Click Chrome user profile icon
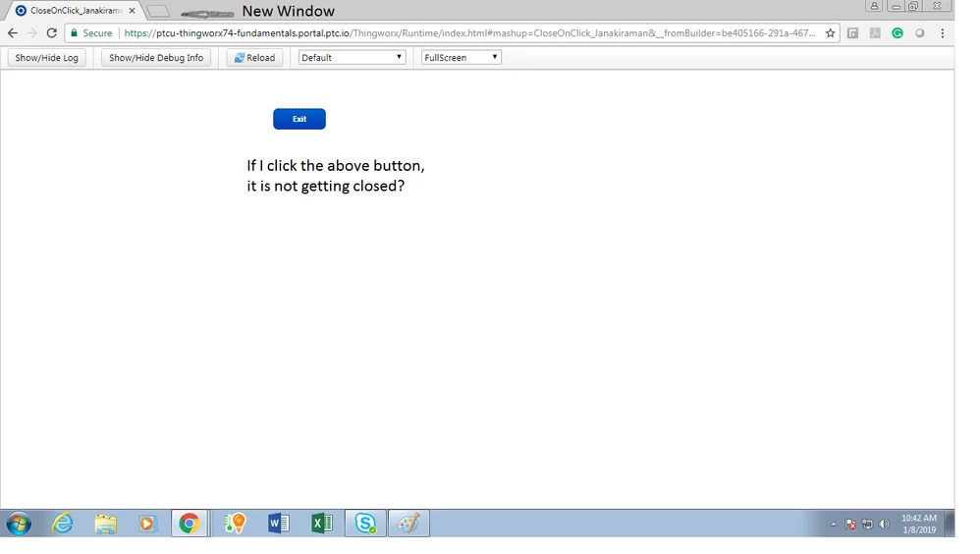Viewport: 980px width, 554px height. click(x=874, y=6)
